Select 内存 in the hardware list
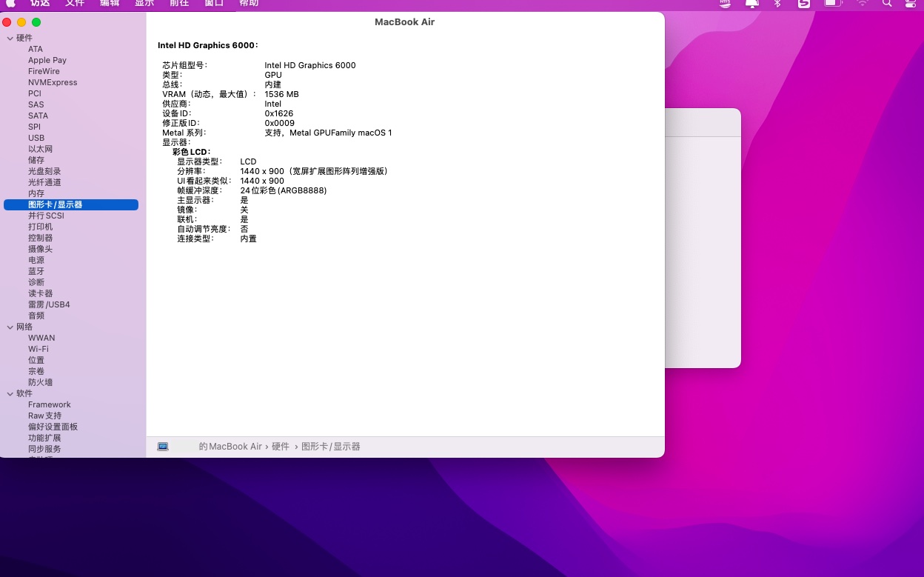Screen dimensions: 924x577 point(36,193)
